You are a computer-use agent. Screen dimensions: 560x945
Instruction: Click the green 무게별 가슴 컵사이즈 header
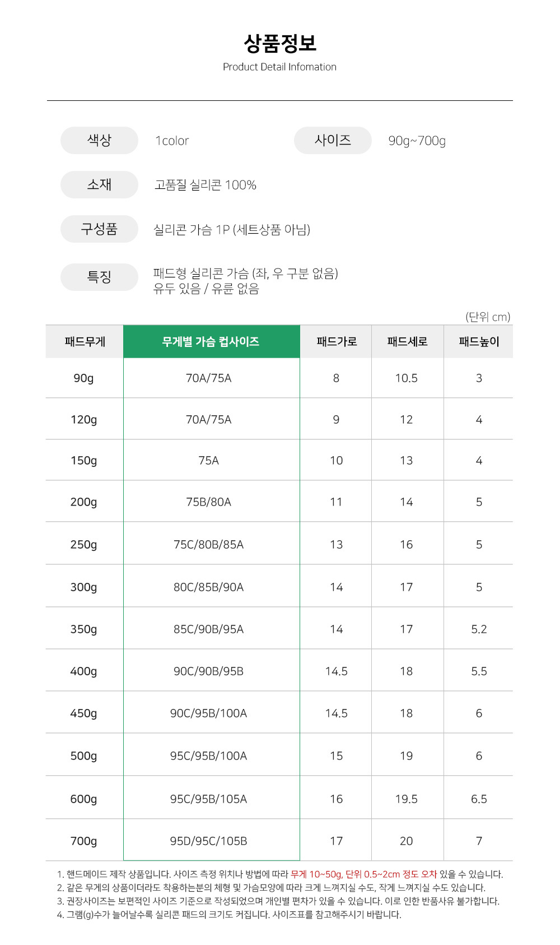211,341
